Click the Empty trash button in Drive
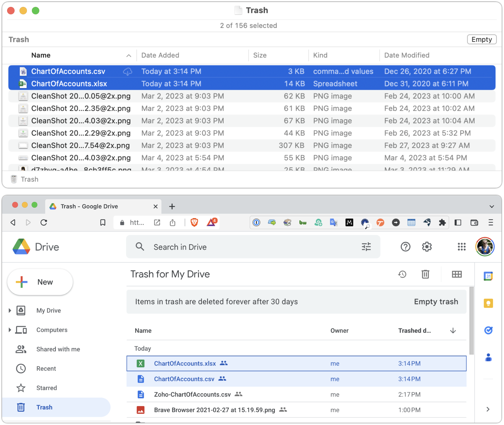 tap(436, 302)
